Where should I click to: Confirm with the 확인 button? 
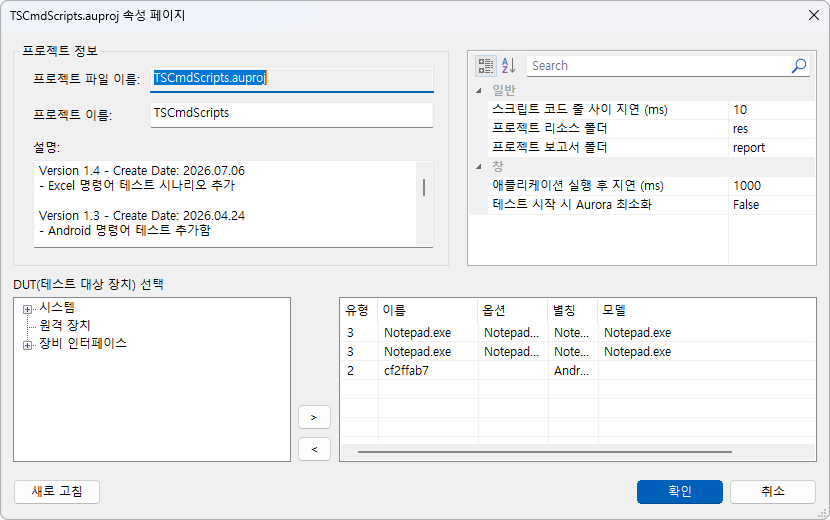click(680, 491)
